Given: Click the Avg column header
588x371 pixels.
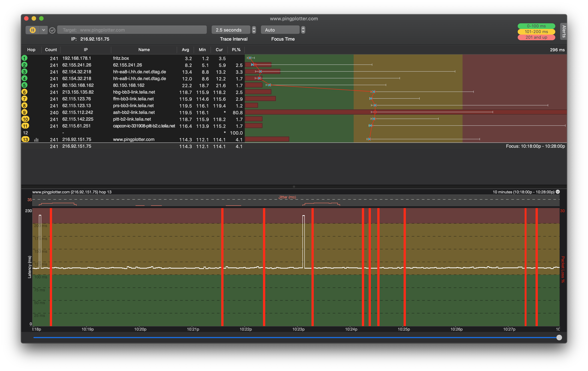Looking at the screenshot, I should coord(185,50).
